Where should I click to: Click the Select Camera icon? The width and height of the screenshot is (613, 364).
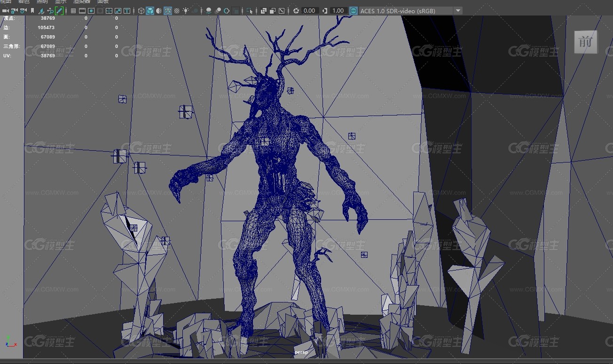pyautogui.click(x=5, y=11)
